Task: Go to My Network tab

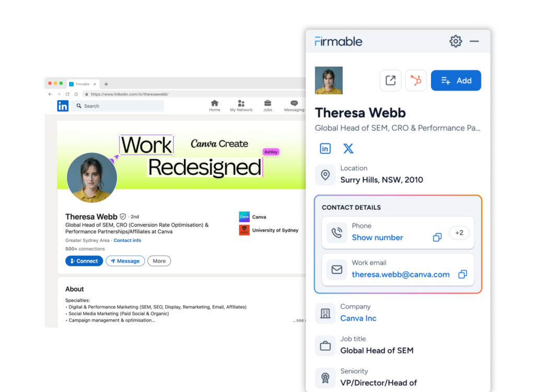Action: click(241, 106)
